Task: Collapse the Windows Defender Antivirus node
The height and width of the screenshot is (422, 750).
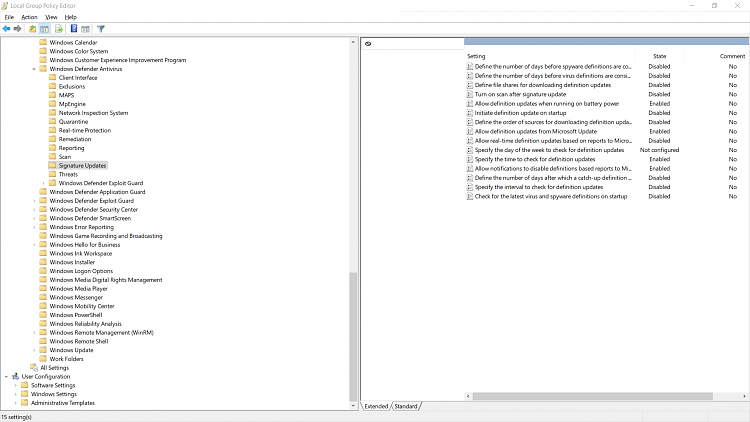Action: [34, 69]
